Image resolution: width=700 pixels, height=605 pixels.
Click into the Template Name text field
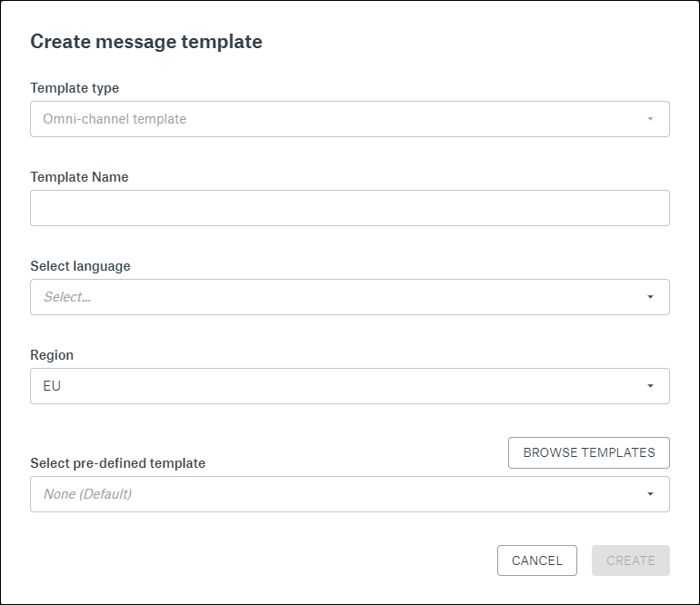pyautogui.click(x=349, y=208)
